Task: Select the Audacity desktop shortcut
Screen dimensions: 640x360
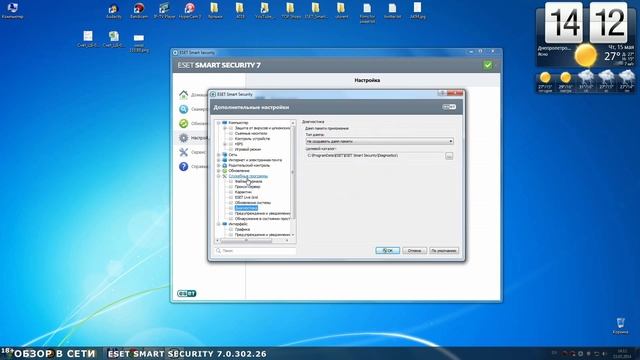Action: point(113,11)
